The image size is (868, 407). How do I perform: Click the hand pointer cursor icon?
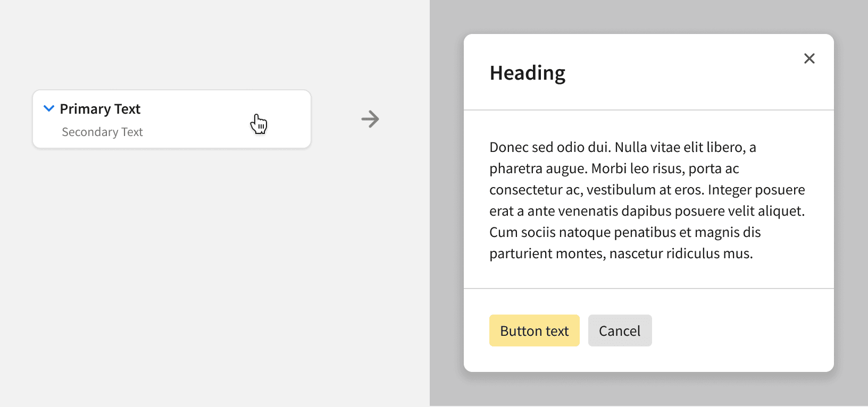coord(258,124)
